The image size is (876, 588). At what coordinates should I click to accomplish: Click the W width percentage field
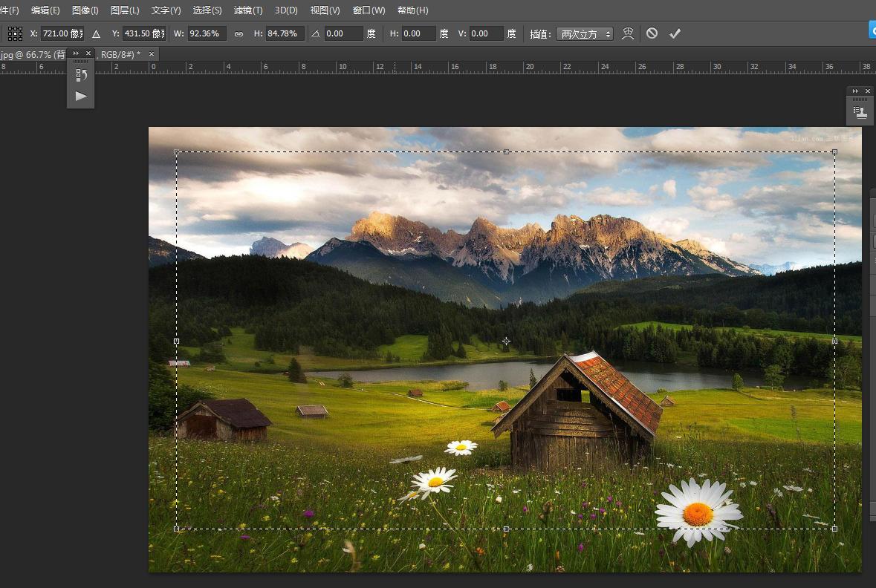click(206, 33)
